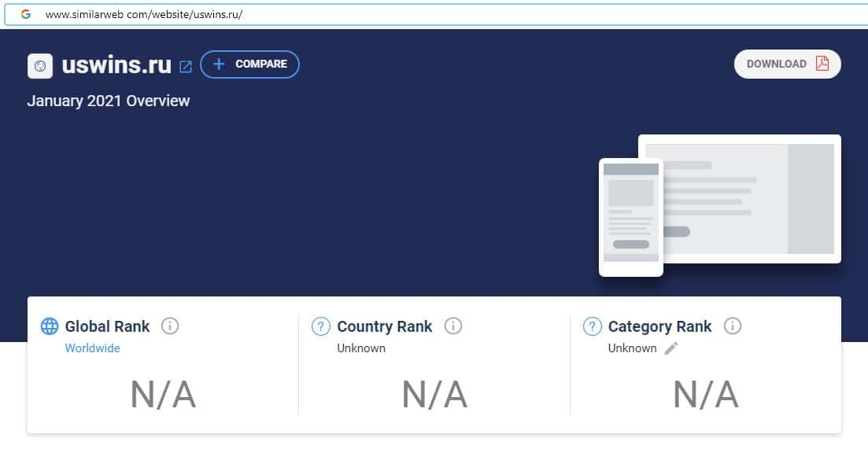This screenshot has height=449, width=868.
Task: Show Category Rank info tooltip icon
Action: 733,326
